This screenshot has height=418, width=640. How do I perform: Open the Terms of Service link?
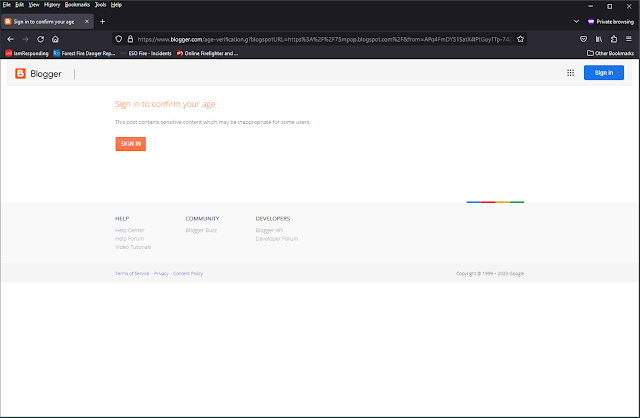132,273
